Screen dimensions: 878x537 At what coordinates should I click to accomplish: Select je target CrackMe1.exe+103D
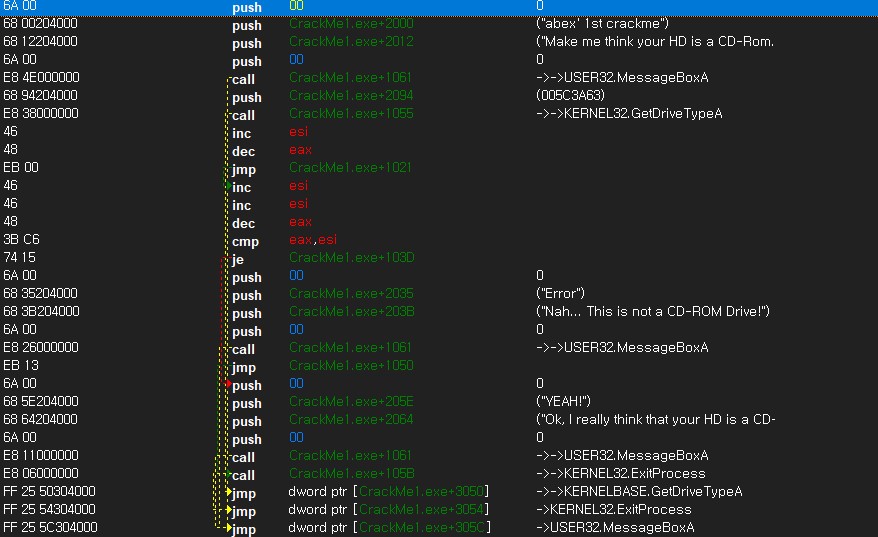pyautogui.click(x=352, y=258)
